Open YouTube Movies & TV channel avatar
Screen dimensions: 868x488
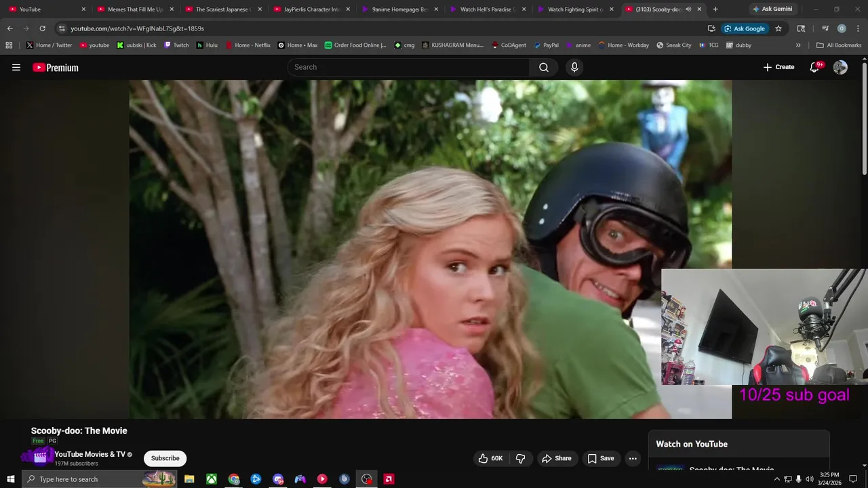(40, 457)
